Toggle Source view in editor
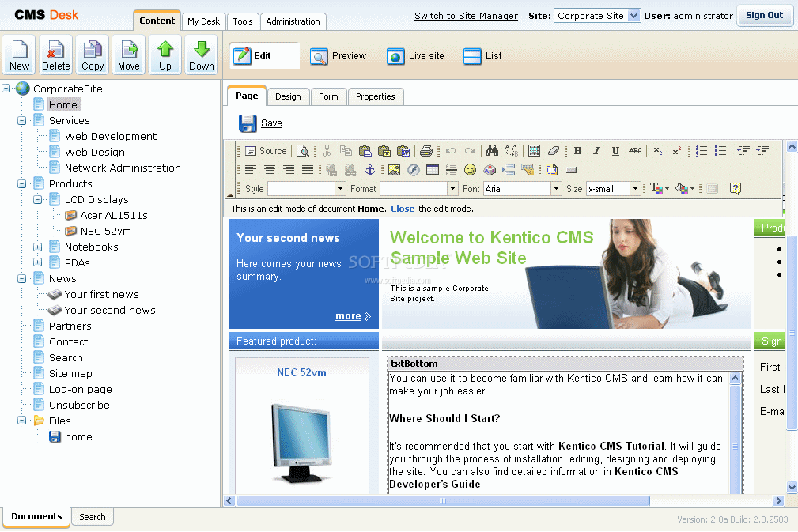The width and height of the screenshot is (798, 532). tap(266, 151)
